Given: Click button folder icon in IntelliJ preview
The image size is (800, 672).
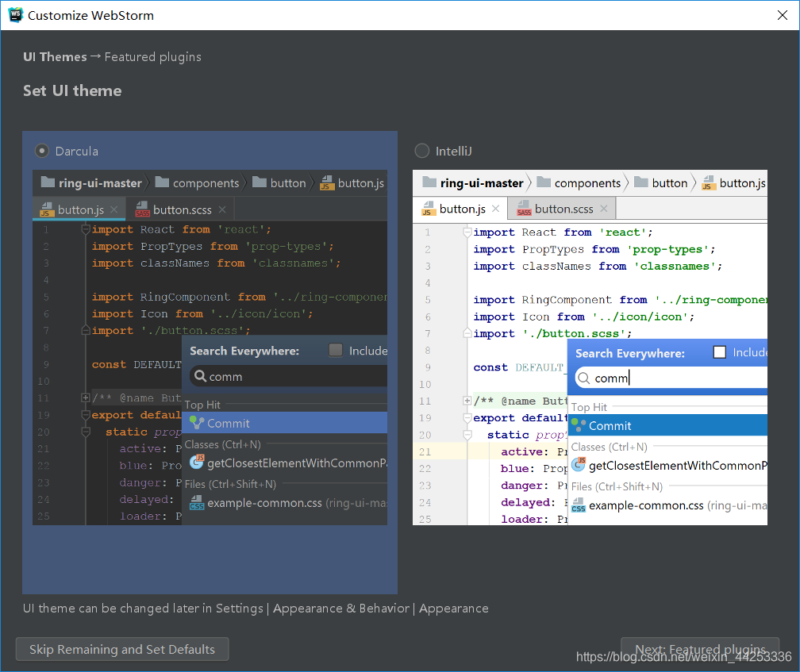Looking at the screenshot, I should pos(641,182).
